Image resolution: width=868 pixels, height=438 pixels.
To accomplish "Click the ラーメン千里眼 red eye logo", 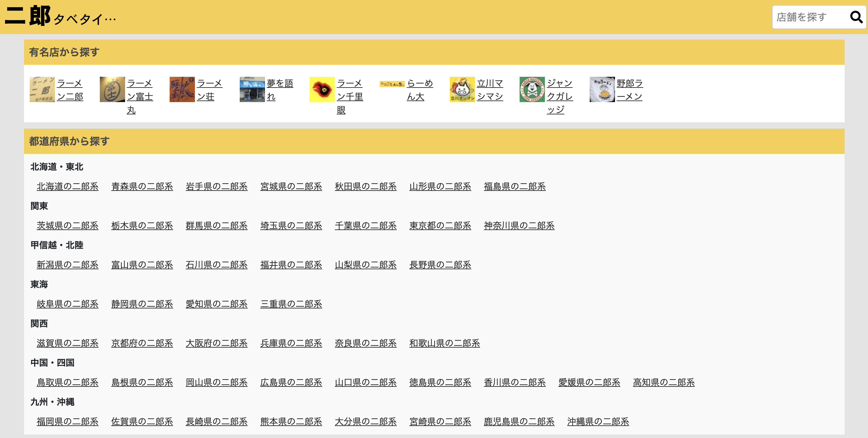I will pos(322,89).
